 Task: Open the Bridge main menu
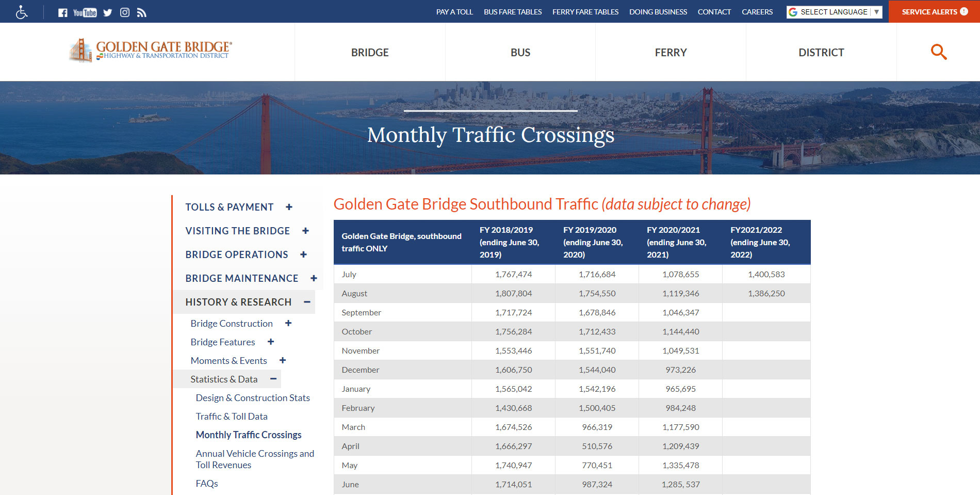pos(370,52)
